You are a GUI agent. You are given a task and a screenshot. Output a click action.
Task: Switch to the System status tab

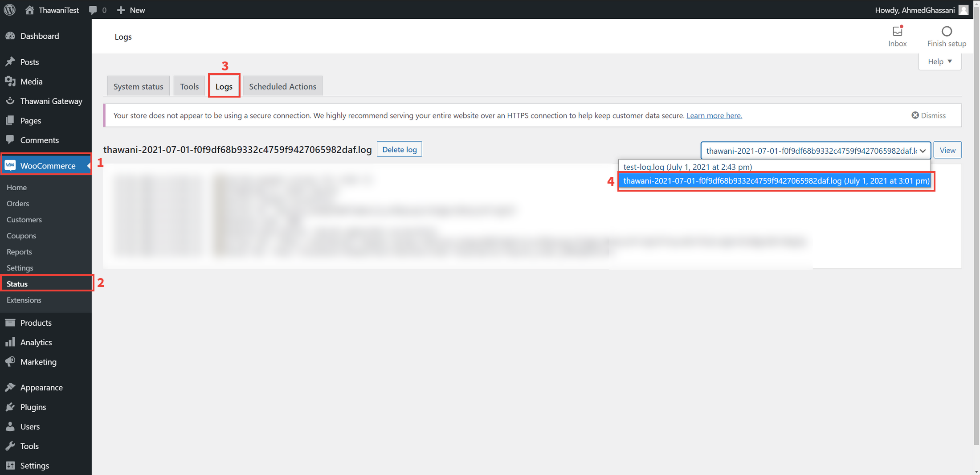point(138,86)
